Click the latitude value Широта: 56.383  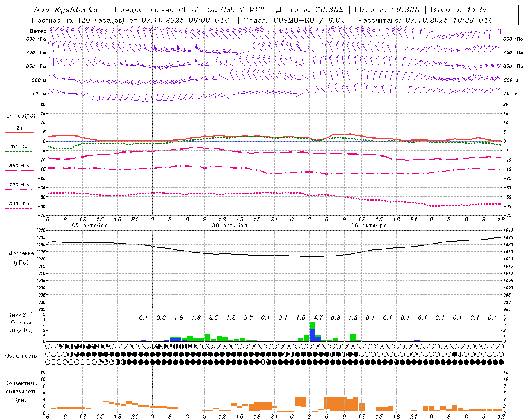pyautogui.click(x=387, y=10)
